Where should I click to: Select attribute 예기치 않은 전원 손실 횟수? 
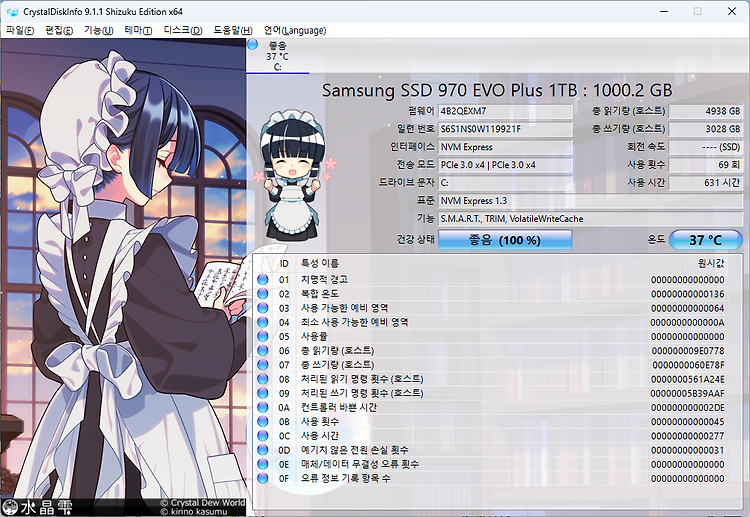pos(354,450)
